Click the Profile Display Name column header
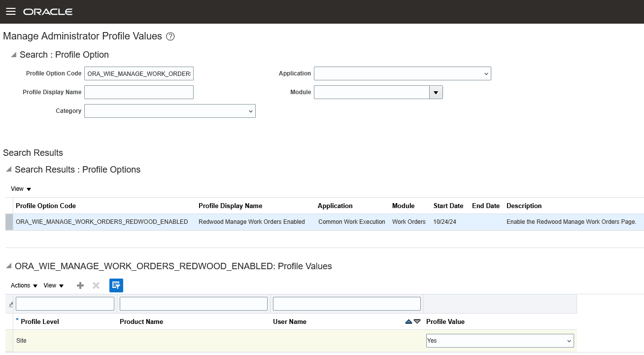This screenshot has height=355, width=644. 231,206
